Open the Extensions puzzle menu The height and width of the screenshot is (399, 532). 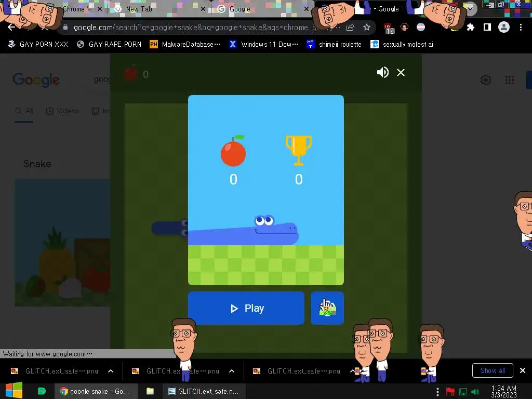coord(470,27)
